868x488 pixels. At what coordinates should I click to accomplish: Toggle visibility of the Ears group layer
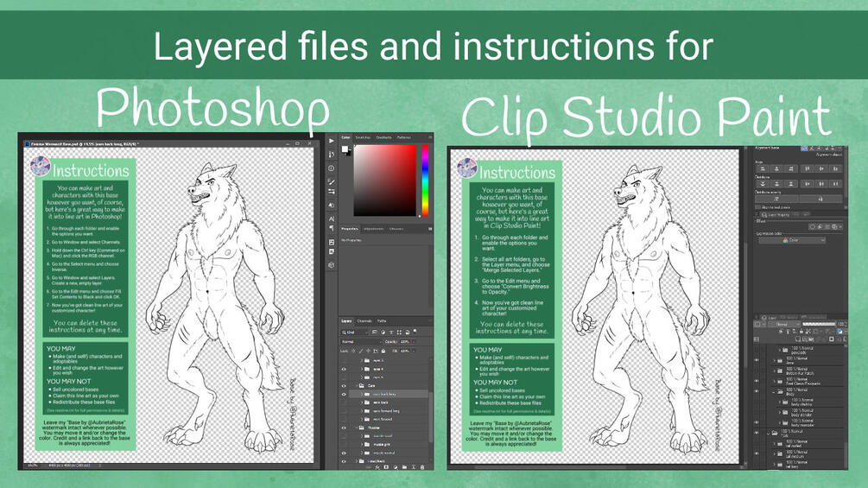point(344,385)
